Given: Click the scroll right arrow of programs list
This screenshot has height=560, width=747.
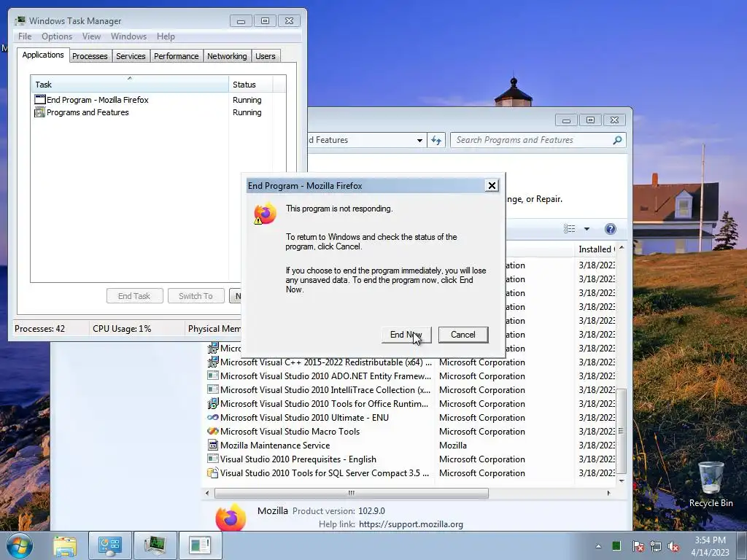Looking at the screenshot, I should pos(608,493).
